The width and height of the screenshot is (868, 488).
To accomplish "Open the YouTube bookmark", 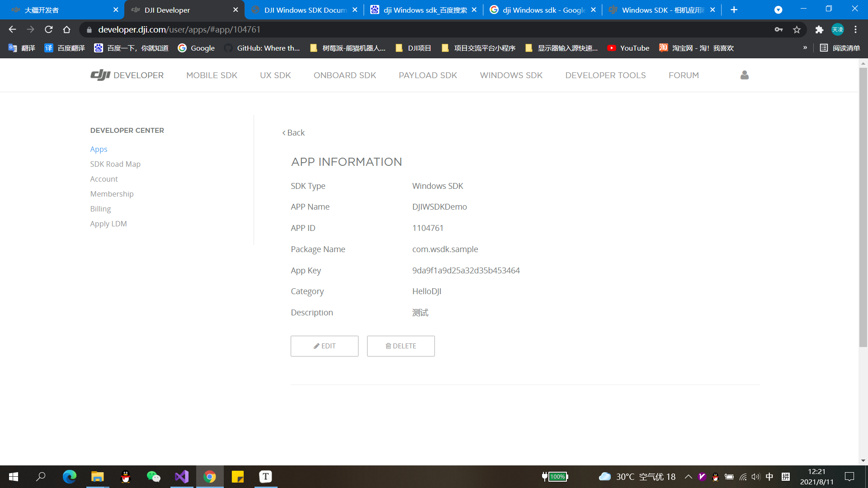I will [x=628, y=48].
